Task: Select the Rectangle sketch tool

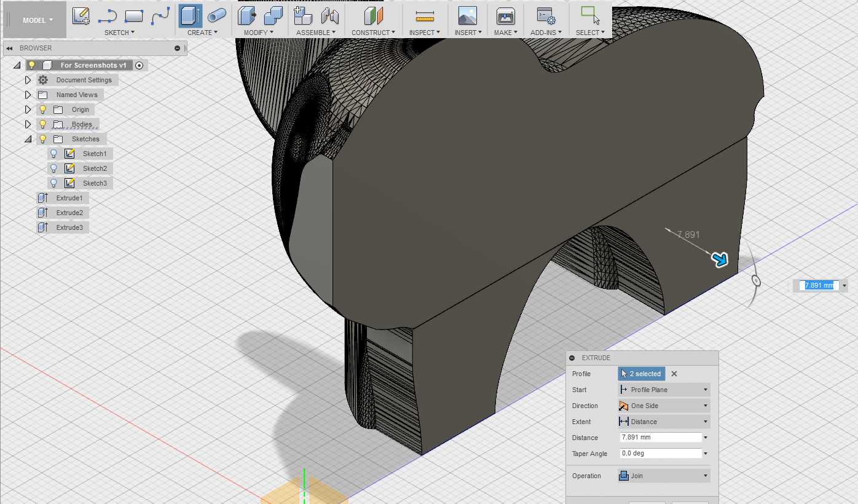Action: point(134,16)
